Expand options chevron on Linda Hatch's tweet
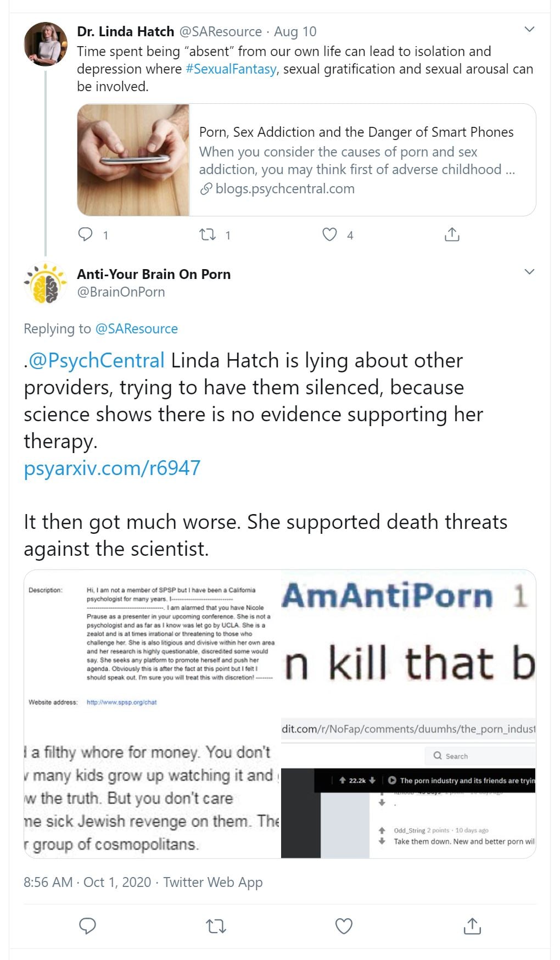 tap(529, 30)
